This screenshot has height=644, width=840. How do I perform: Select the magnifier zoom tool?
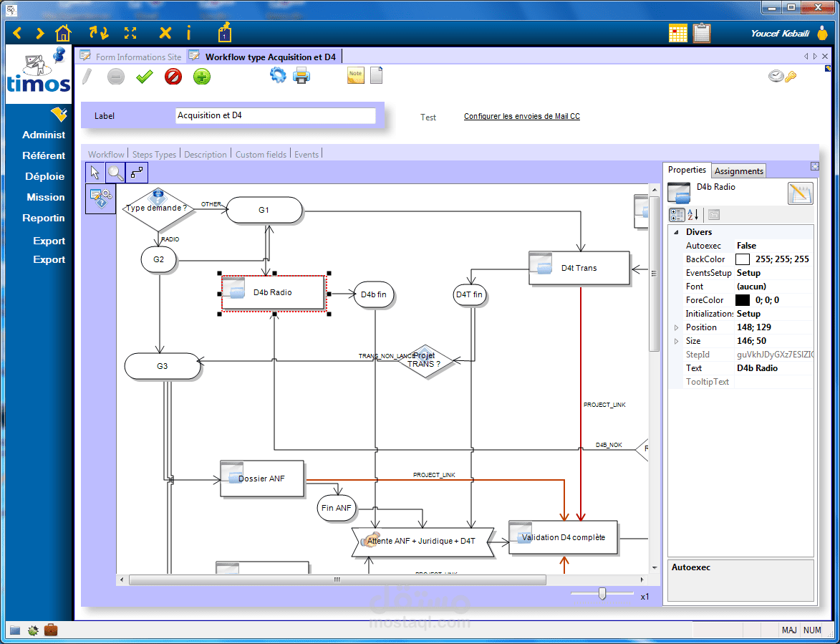coord(116,173)
